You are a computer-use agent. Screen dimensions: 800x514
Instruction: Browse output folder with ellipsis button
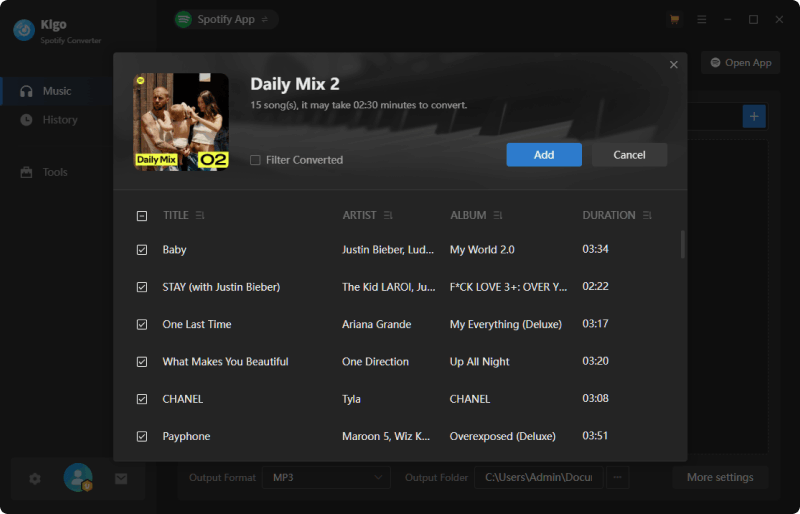(617, 478)
